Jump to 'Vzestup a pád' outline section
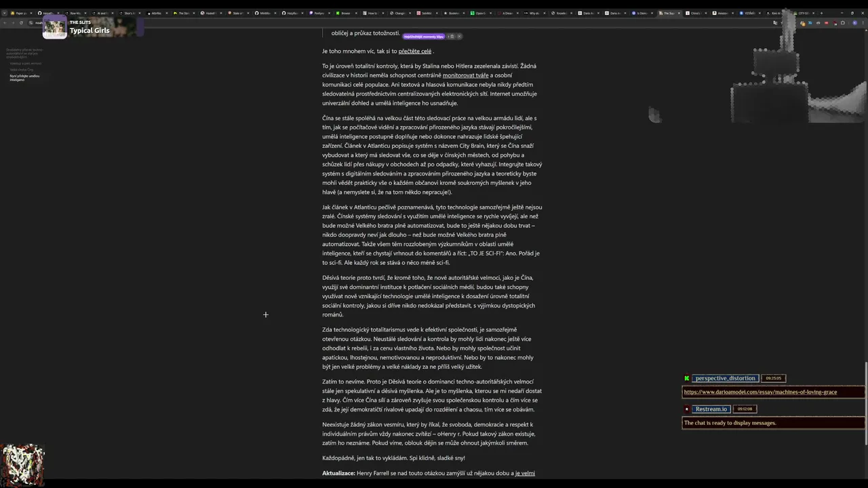The width and height of the screenshot is (868, 488). [26, 63]
